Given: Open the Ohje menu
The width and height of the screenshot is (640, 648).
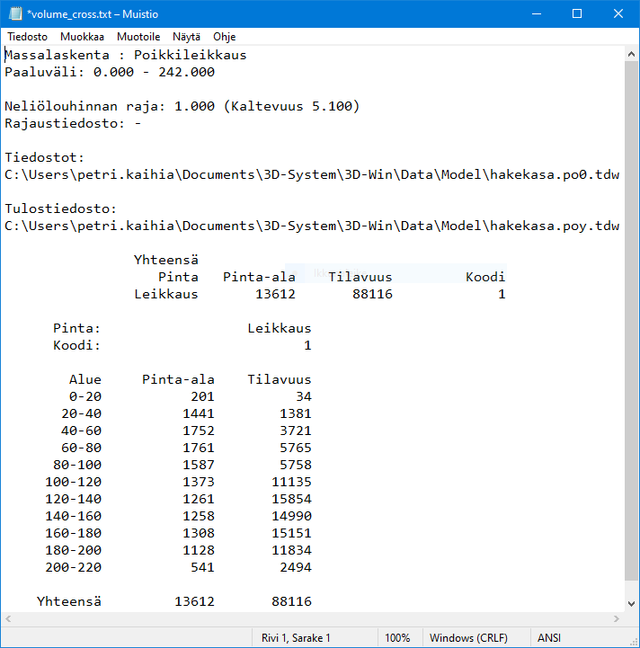Looking at the screenshot, I should [x=224, y=36].
